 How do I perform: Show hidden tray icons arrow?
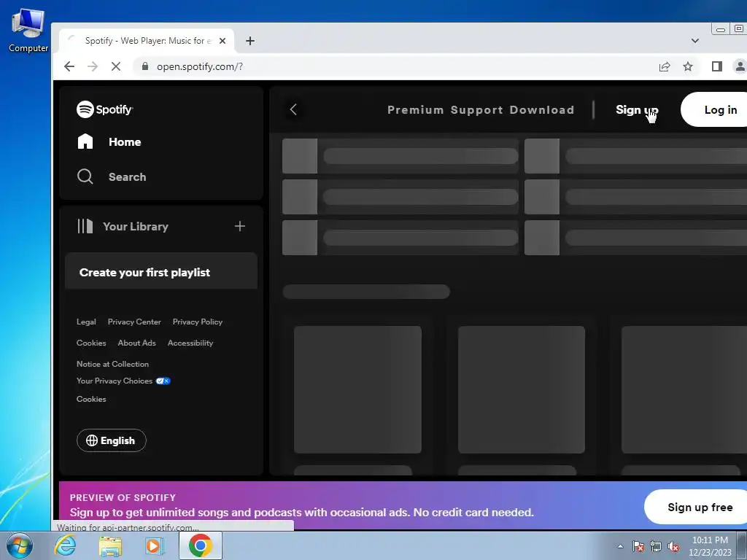pyautogui.click(x=620, y=546)
